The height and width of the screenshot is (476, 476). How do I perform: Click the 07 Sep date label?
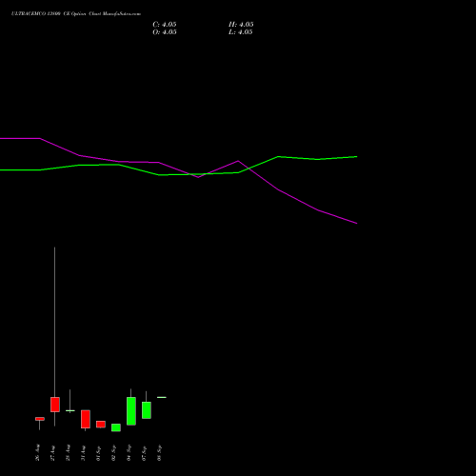pyautogui.click(x=145, y=452)
